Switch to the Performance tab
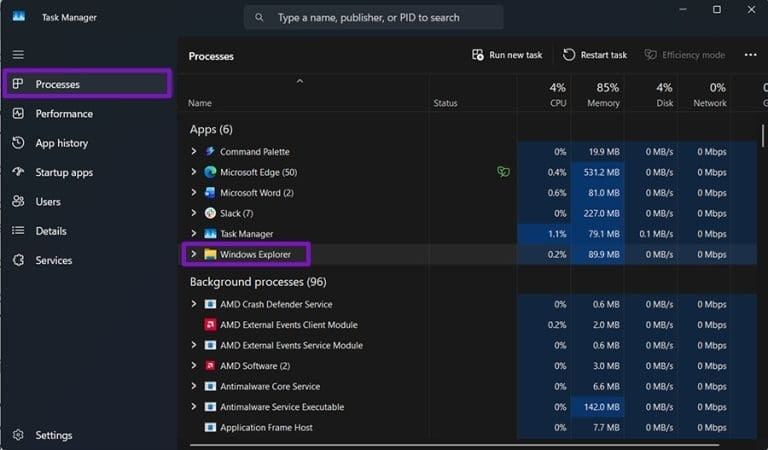Viewport: 768px width, 450px height. pyautogui.click(x=88, y=114)
